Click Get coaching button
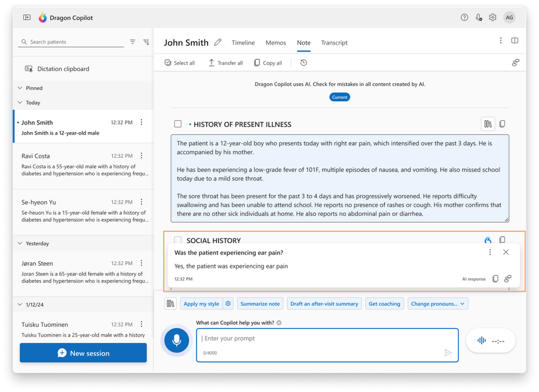The height and width of the screenshot is (392, 539). 384,304
